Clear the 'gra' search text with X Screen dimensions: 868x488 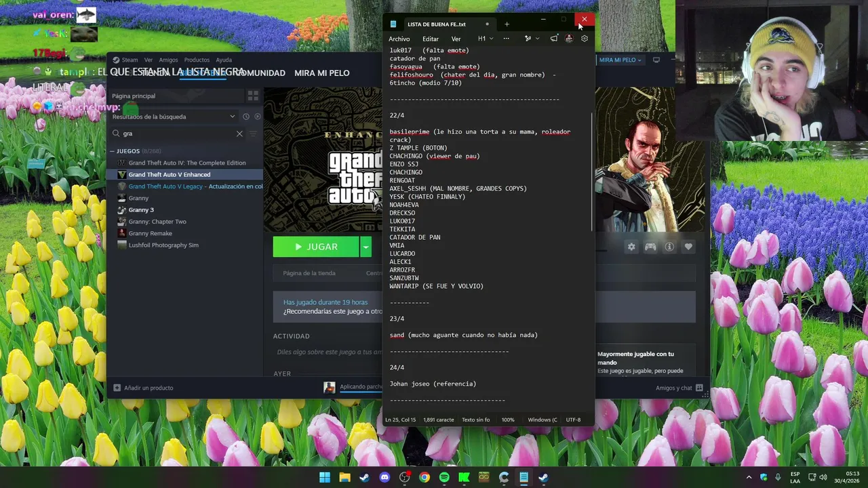(239, 134)
